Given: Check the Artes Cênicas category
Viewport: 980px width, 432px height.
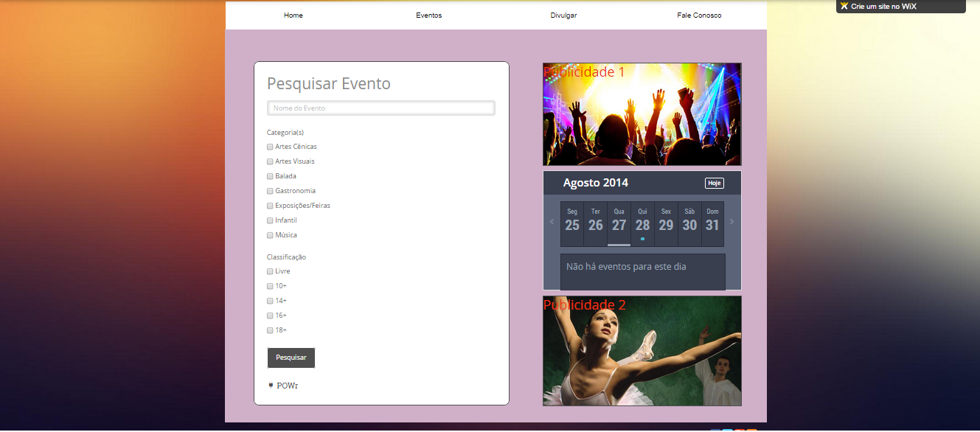Looking at the screenshot, I should (x=270, y=147).
